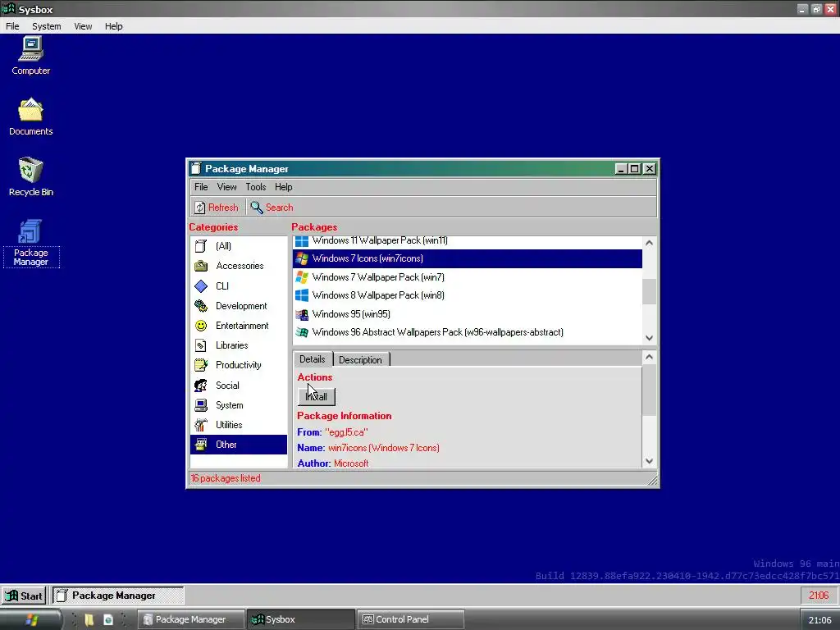Screen dimensions: 840x630
Task: Click the host Windows Start orb
Action: coord(32,620)
